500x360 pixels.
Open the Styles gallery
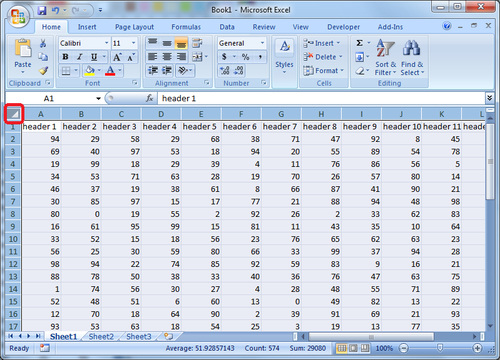284,57
